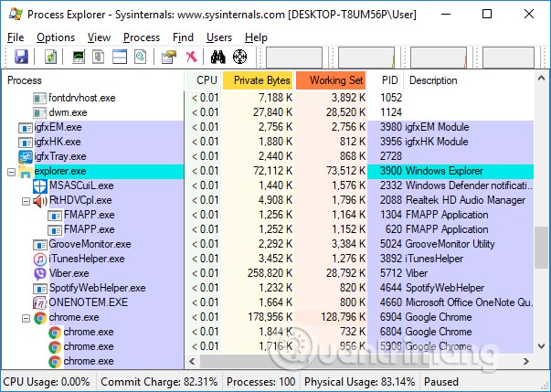The height and width of the screenshot is (392, 551).
Task: Click the vertical scrollbar down arrow
Action: tap(541, 346)
